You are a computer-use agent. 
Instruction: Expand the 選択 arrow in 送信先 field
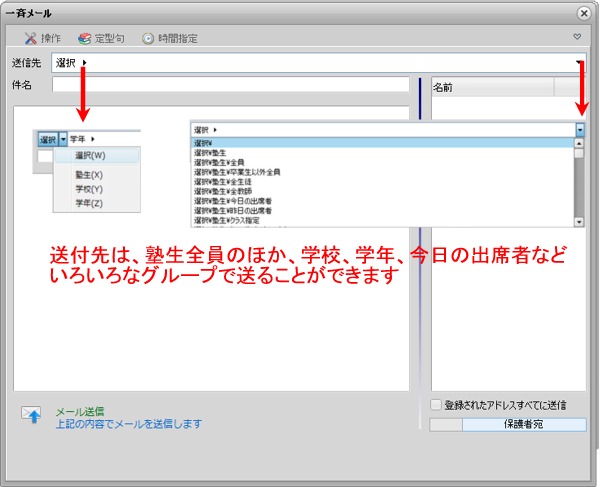85,63
